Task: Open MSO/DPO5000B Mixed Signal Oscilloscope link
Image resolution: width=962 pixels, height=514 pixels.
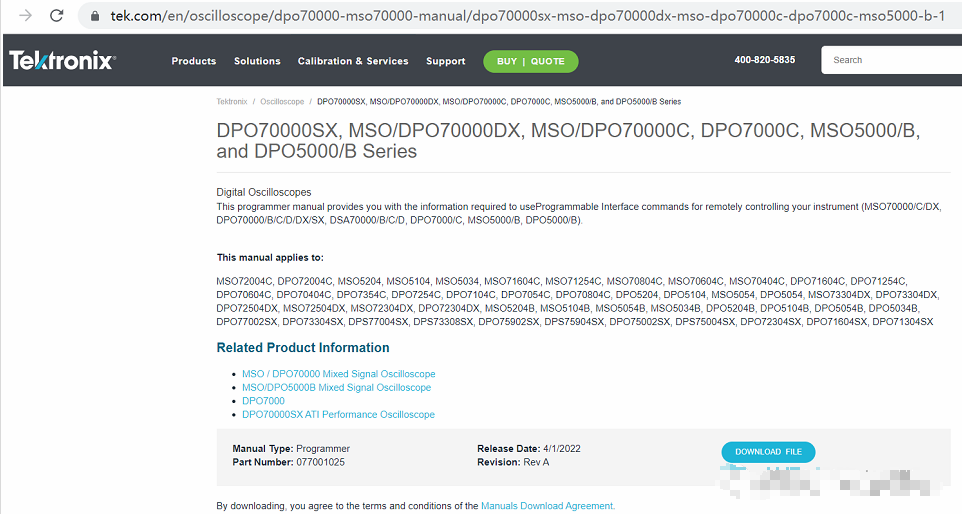Action: pos(336,388)
